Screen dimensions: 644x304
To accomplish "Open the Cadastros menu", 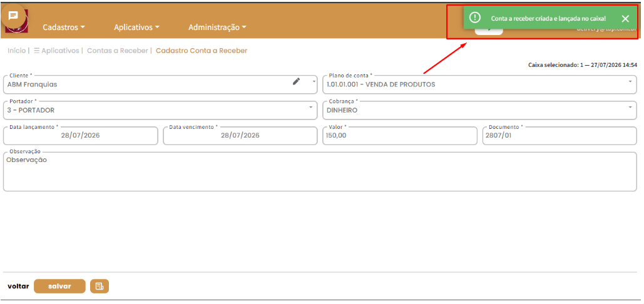I will (x=64, y=28).
